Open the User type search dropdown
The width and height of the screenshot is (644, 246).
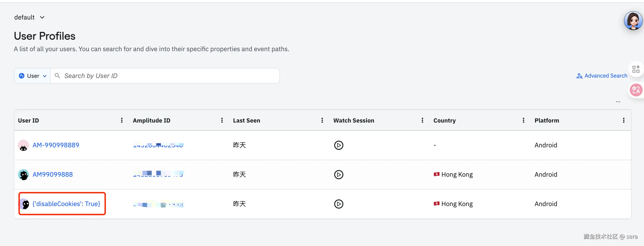point(32,76)
